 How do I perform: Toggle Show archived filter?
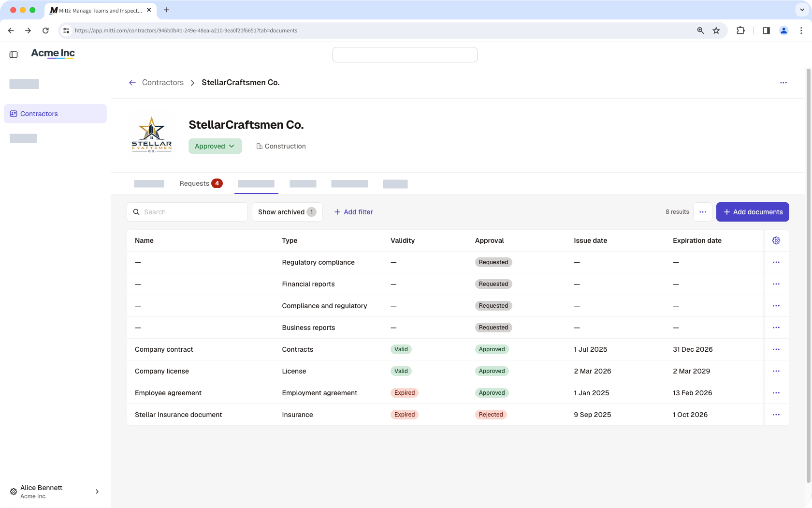pos(287,212)
